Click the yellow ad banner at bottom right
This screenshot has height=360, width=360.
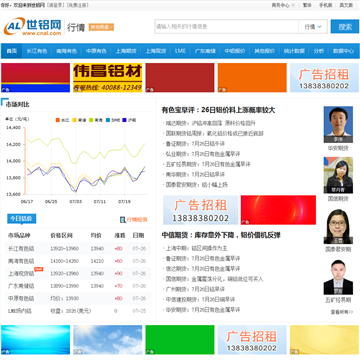pos(324,340)
